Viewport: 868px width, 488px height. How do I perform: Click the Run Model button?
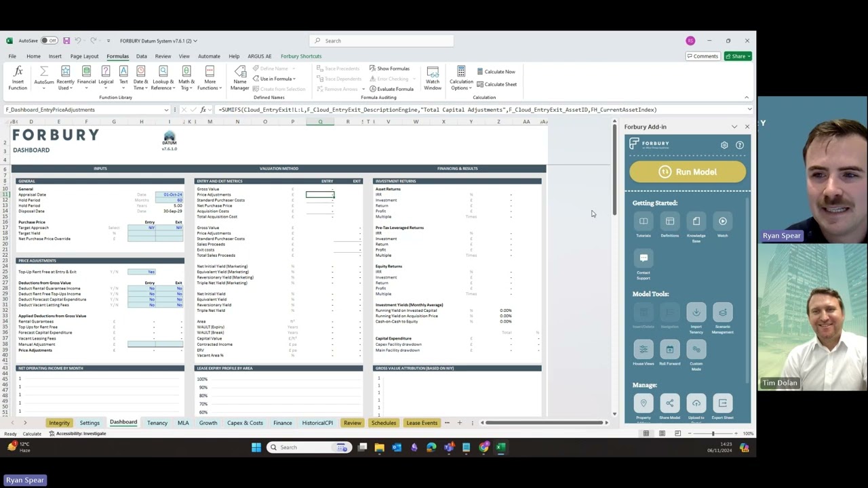pos(688,172)
